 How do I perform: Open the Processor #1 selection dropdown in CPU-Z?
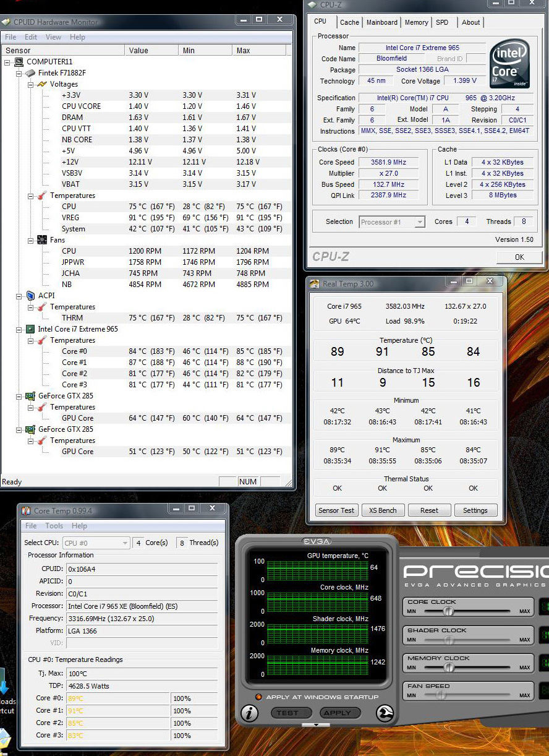tap(392, 222)
